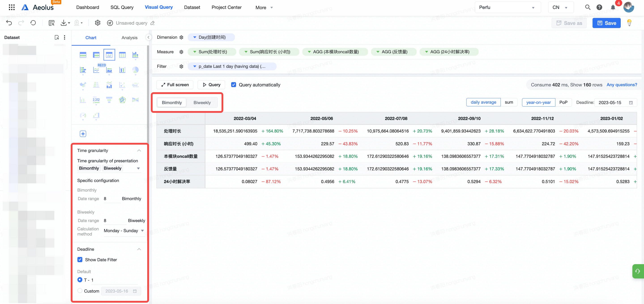Open the CN language dropdown
This screenshot has width=644, height=304.
tap(561, 7)
